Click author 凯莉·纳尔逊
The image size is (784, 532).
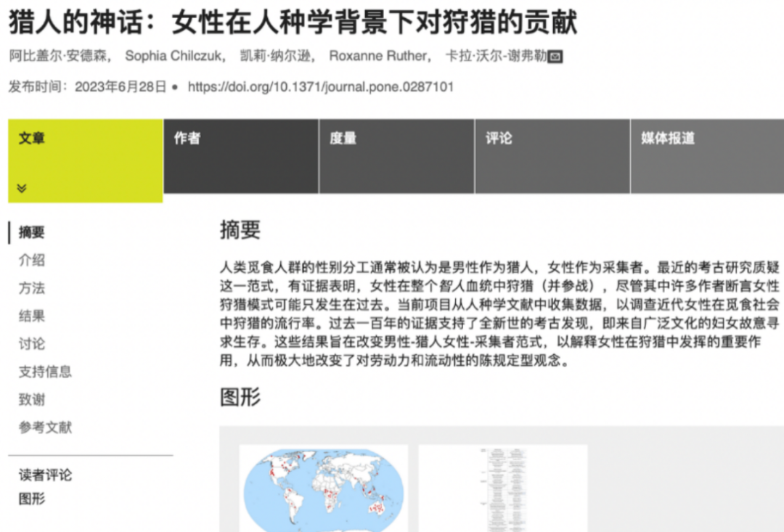[x=275, y=55]
